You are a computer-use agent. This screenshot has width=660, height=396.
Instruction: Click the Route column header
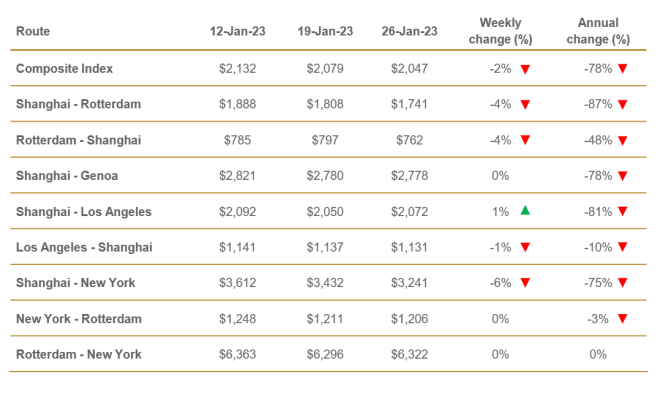pyautogui.click(x=33, y=32)
